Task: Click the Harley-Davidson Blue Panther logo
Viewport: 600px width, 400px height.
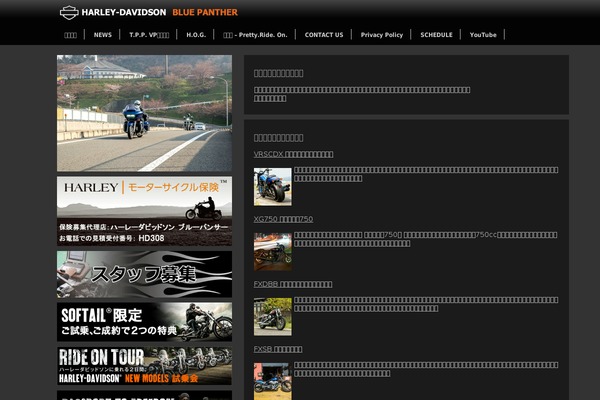Action: (x=149, y=12)
